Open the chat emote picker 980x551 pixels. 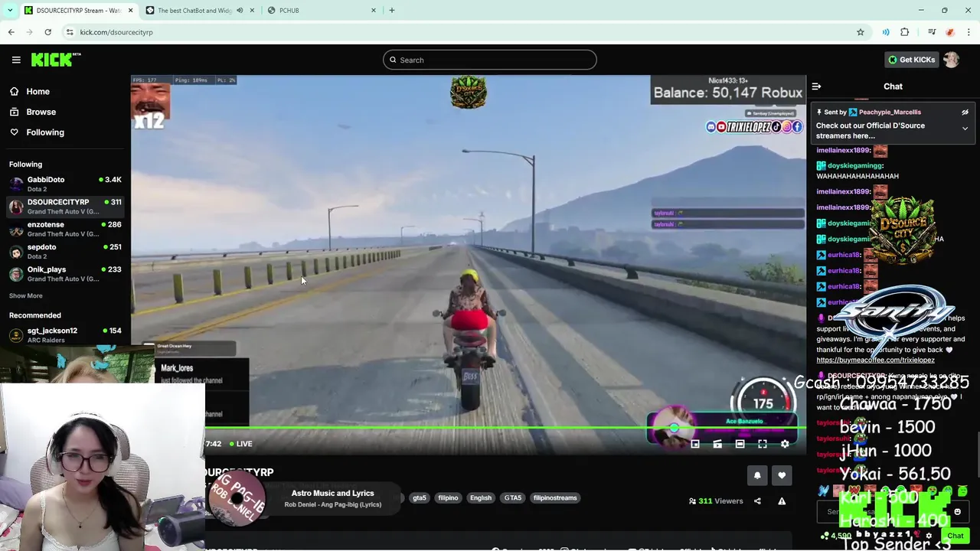[957, 512]
